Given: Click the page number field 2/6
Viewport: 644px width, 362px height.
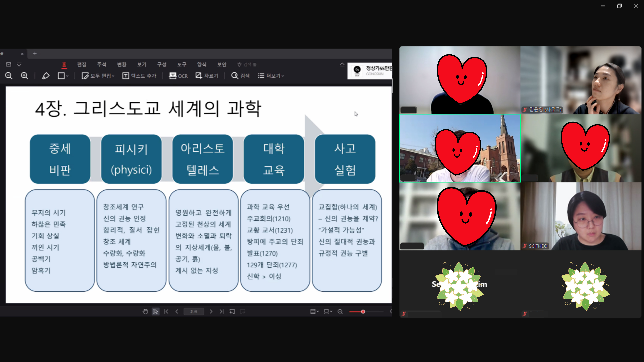Looking at the screenshot, I should tap(194, 312).
